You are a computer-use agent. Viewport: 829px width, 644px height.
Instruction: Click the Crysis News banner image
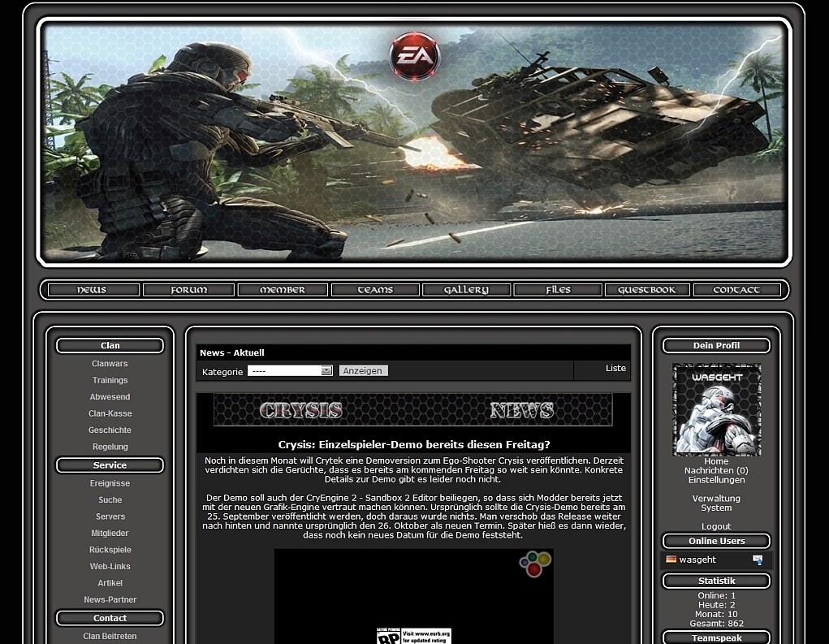(x=413, y=410)
